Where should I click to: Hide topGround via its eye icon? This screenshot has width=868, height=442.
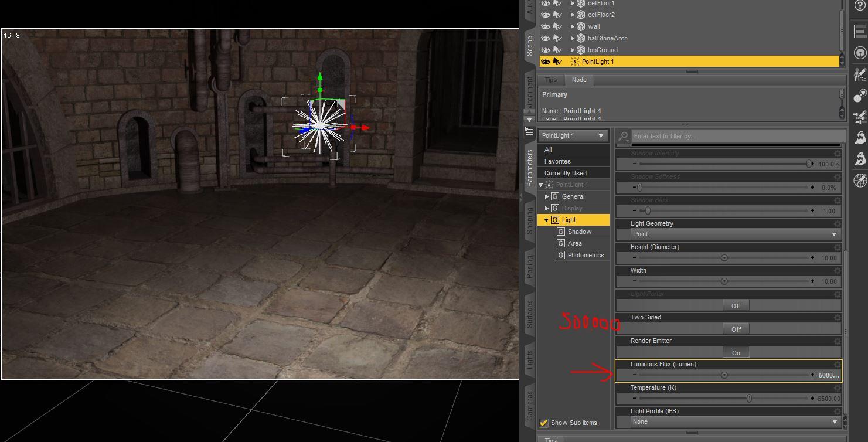click(x=546, y=50)
